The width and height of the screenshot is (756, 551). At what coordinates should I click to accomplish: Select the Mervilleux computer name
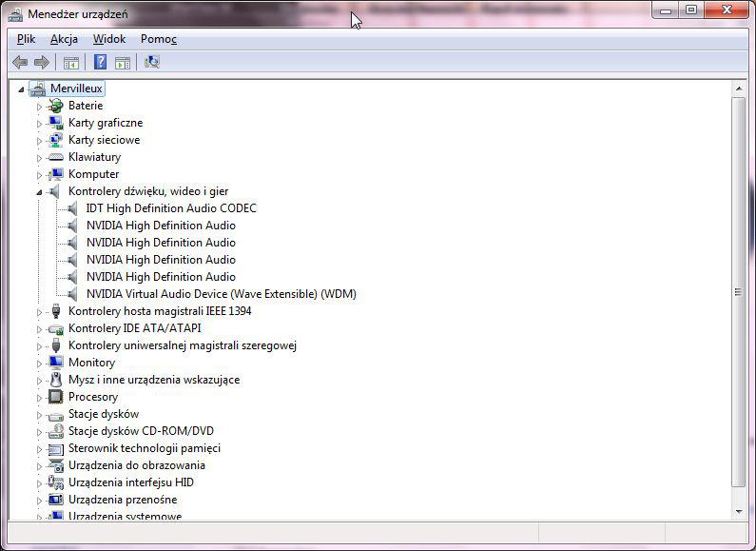click(x=76, y=89)
